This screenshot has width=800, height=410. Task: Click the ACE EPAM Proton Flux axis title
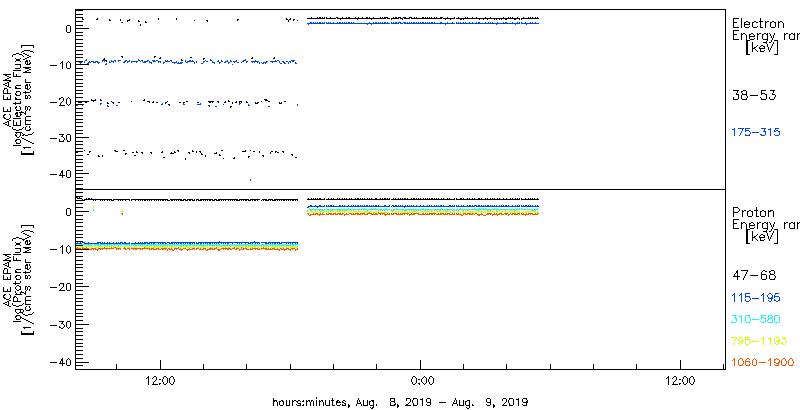coord(19,279)
